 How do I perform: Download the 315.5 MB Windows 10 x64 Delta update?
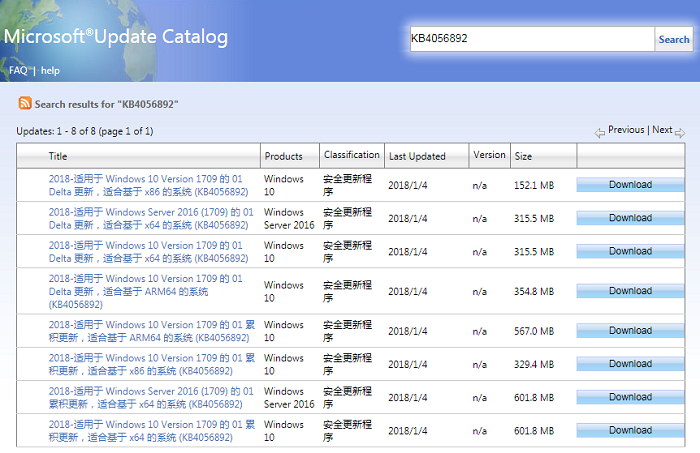pos(630,251)
